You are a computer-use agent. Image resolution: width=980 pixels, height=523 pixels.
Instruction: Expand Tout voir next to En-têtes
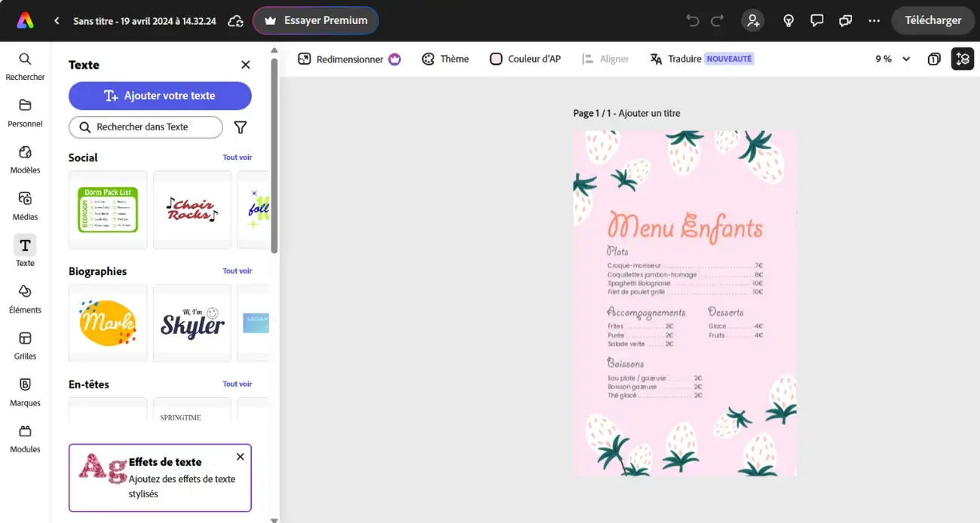tap(237, 384)
